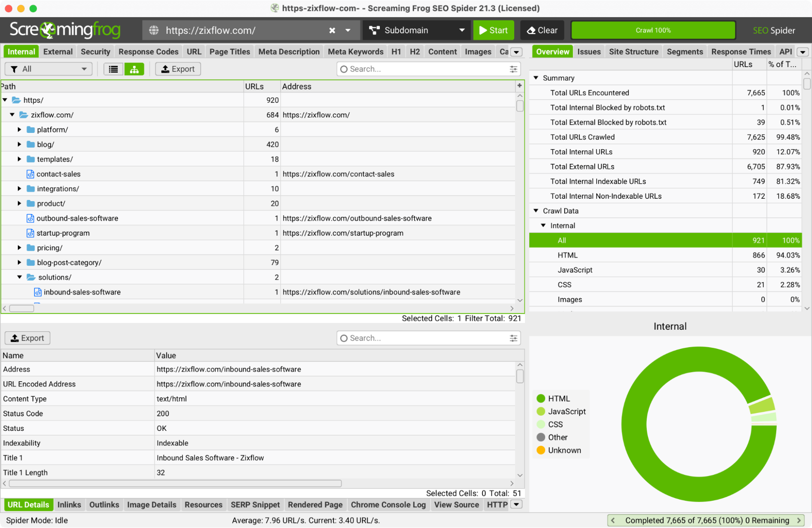Click the funnel filter icon next to All
812x528 pixels.
click(15, 69)
